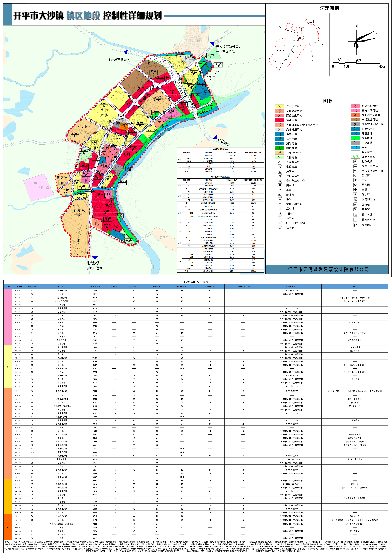This screenshot has height=555, width=392.
Task: Click the 公共厕所 restroom icon in legend
Action: 355,225
